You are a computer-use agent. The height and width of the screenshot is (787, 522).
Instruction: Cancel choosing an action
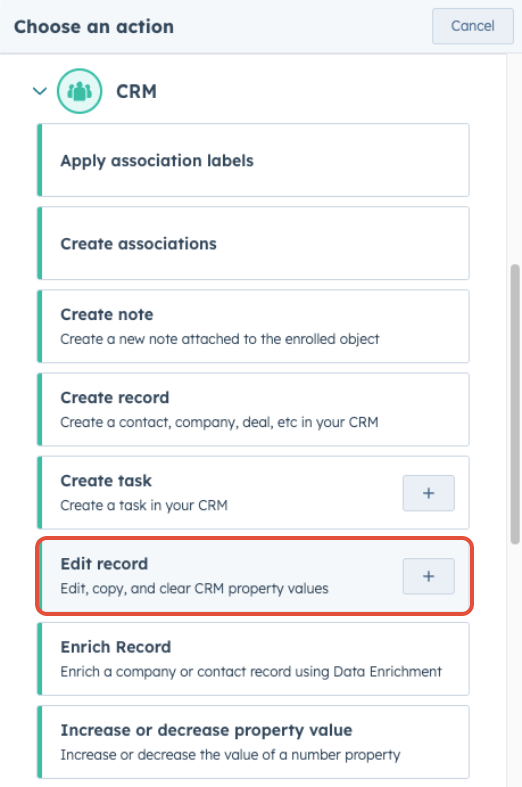click(473, 26)
